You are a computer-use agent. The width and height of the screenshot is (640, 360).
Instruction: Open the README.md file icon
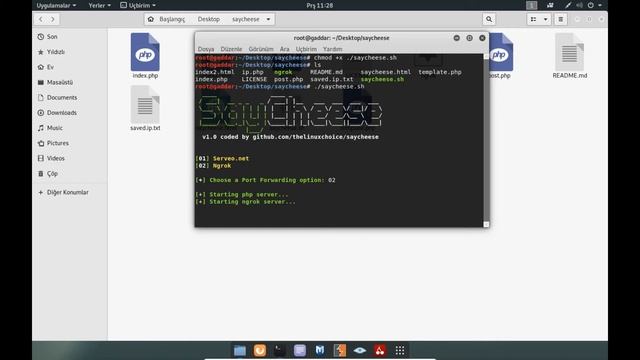coord(569,52)
